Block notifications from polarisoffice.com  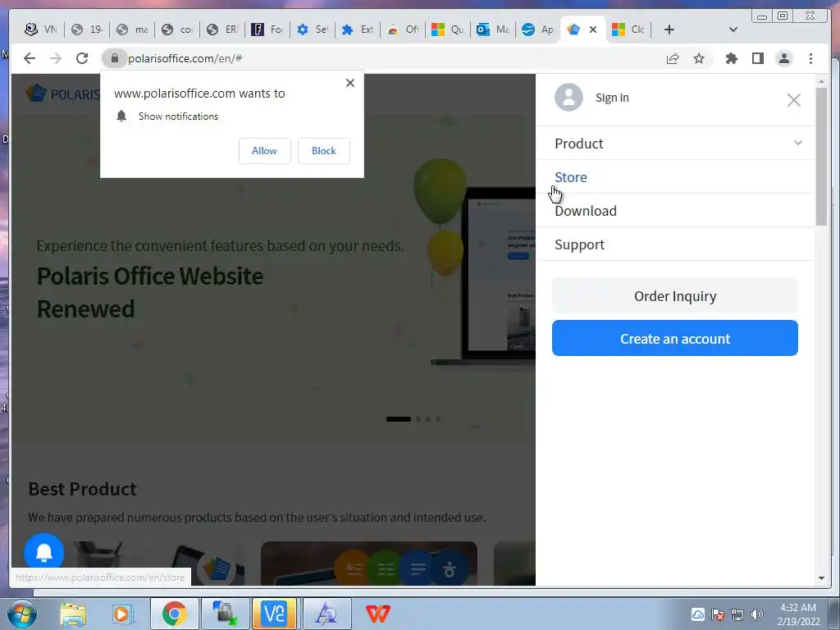tap(323, 151)
